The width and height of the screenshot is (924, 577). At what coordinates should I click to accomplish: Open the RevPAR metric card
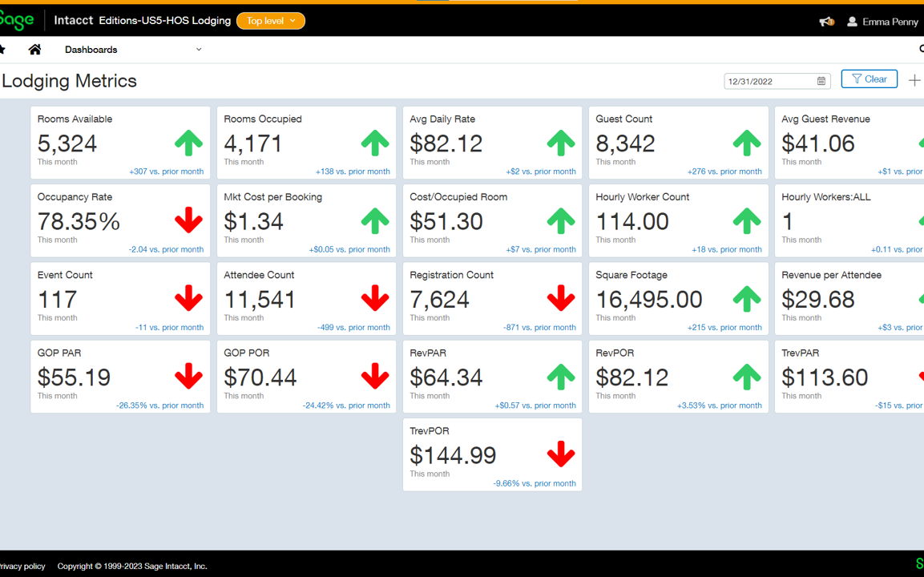click(492, 377)
